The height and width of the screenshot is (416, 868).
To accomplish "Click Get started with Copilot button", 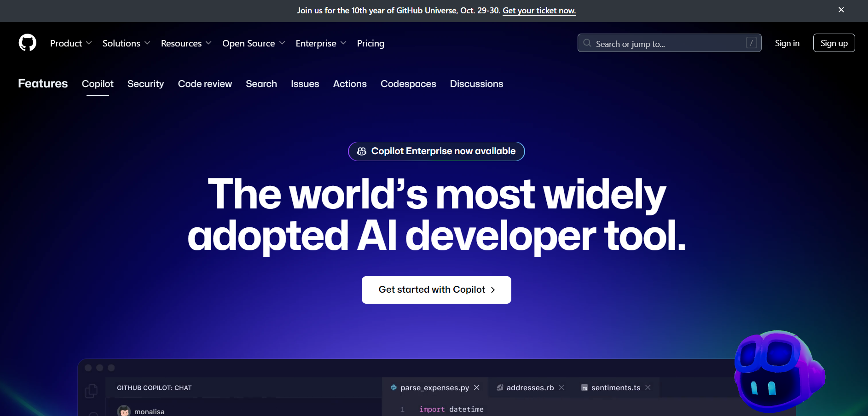I will [x=436, y=289].
